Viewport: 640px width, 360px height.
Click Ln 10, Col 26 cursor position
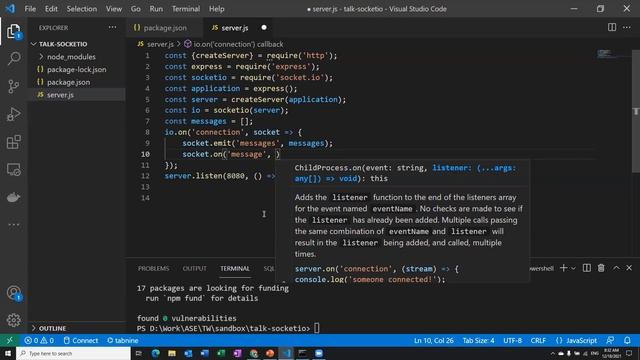click(433, 340)
